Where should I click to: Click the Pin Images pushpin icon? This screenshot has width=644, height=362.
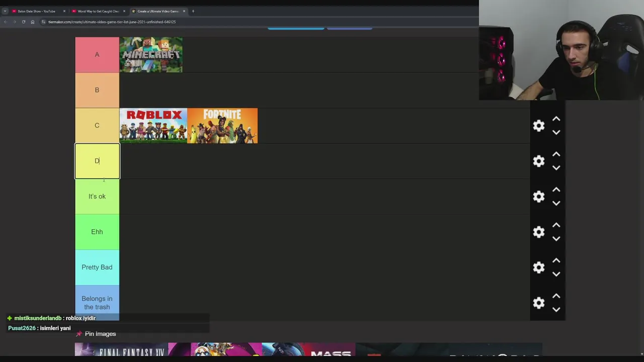pyautogui.click(x=78, y=334)
